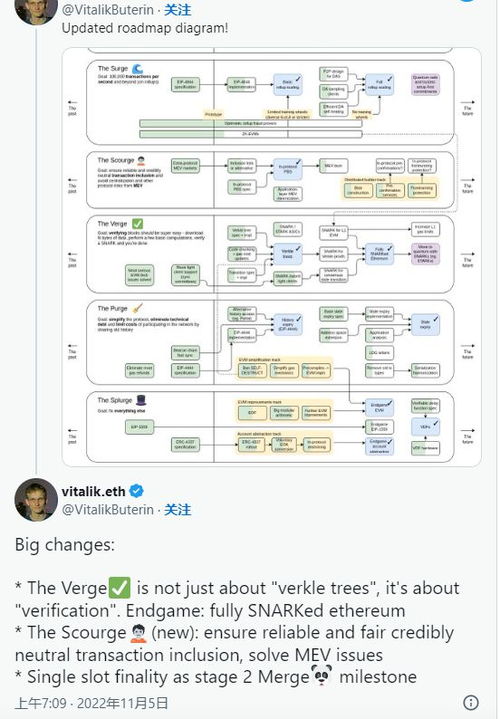Click the blue verified badge beside vitalik.eth

[136, 491]
